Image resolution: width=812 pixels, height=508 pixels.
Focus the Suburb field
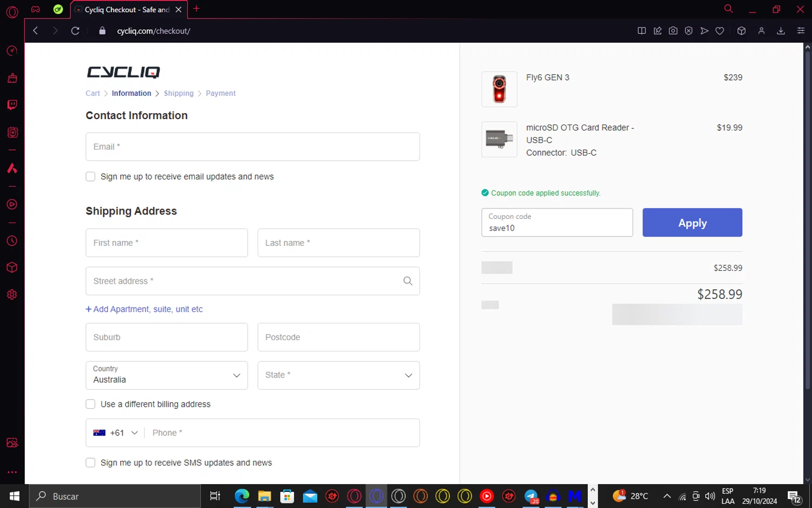167,337
